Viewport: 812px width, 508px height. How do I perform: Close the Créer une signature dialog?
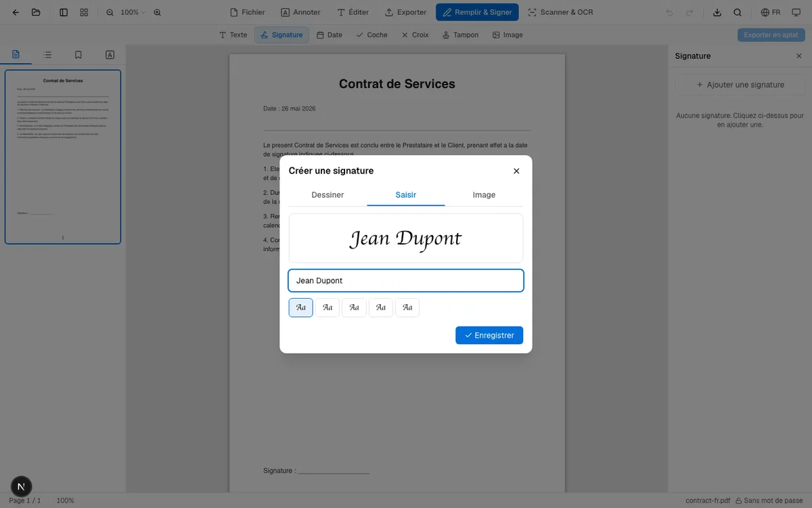tap(516, 171)
